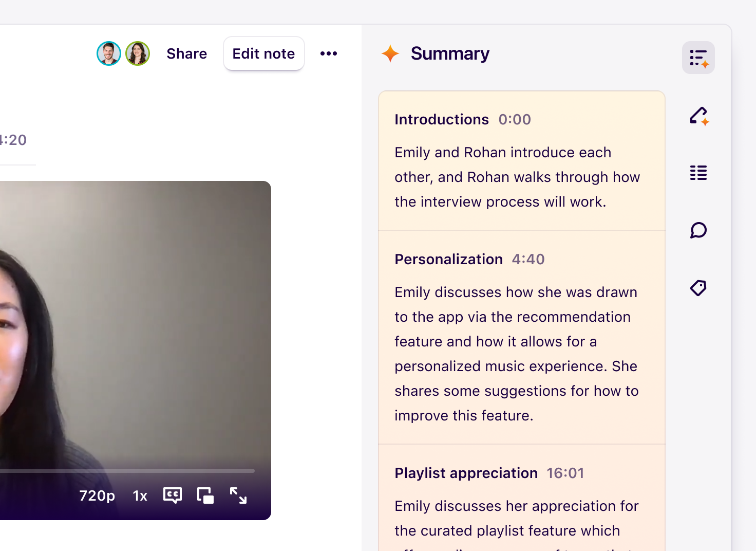This screenshot has height=551, width=756.
Task: Open the Transcript list panel
Action: pyautogui.click(x=698, y=173)
